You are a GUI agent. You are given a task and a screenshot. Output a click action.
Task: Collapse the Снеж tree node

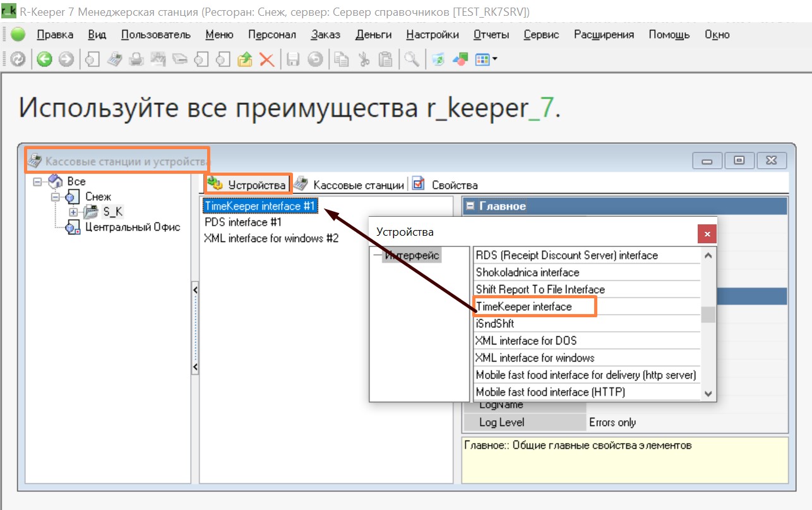(56, 197)
